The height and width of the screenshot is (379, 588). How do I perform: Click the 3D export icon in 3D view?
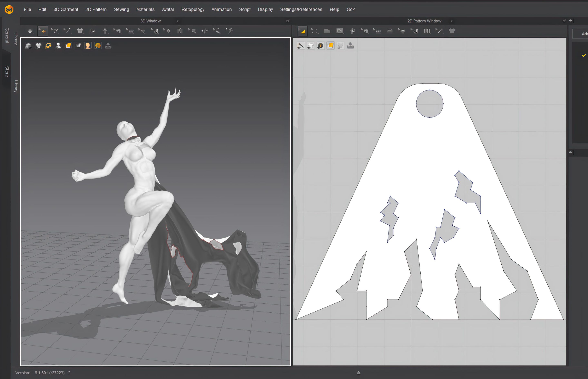coord(108,46)
